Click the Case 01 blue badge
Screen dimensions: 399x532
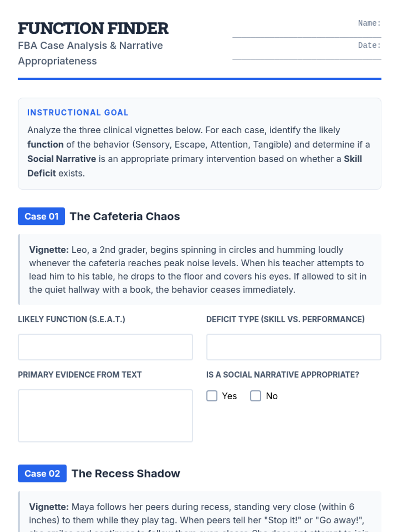(x=42, y=216)
